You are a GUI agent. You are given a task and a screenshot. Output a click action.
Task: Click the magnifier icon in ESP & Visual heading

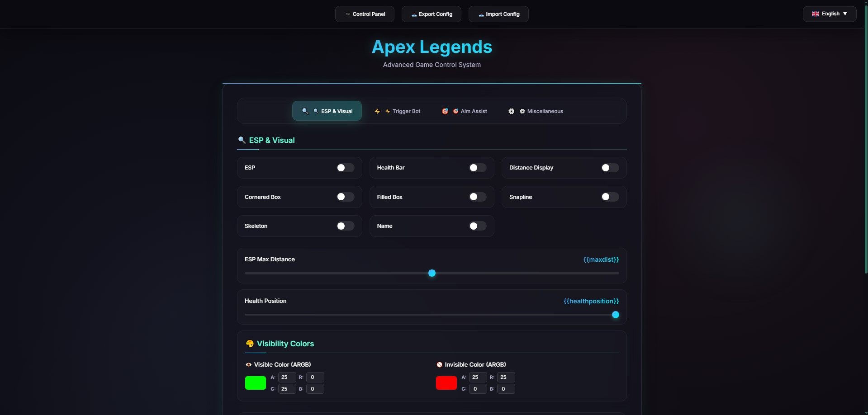(x=242, y=140)
